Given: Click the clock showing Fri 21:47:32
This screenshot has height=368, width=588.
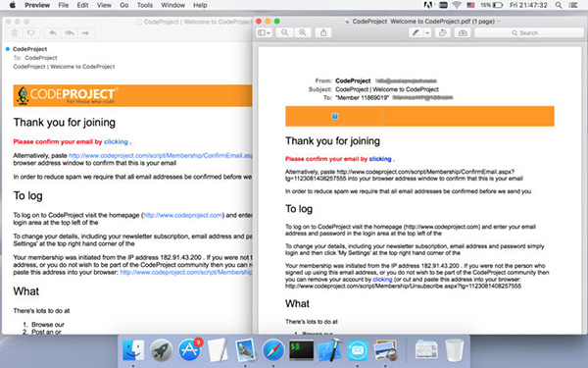Looking at the screenshot, I should point(528,5).
